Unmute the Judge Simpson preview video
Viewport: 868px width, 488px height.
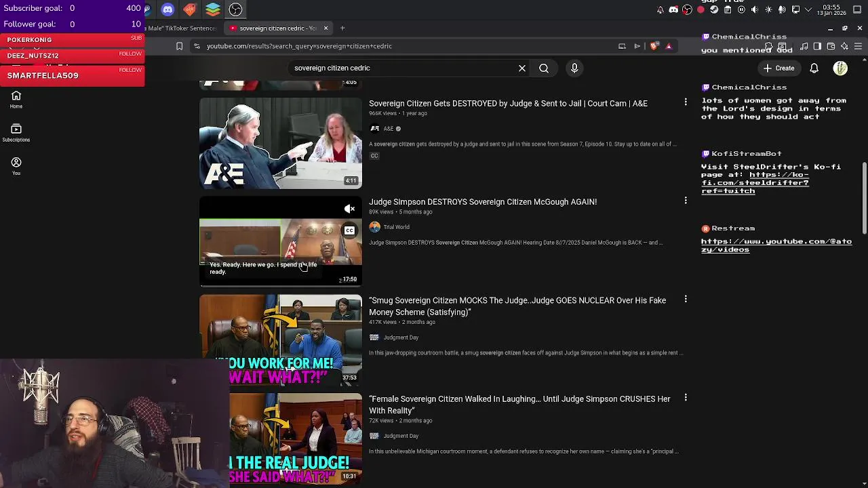click(349, 209)
